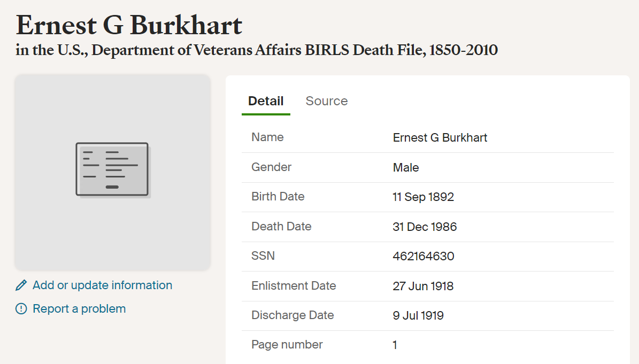Screen dimensions: 639x364
Task: Click the pencil edit icon
Action: [21, 285]
